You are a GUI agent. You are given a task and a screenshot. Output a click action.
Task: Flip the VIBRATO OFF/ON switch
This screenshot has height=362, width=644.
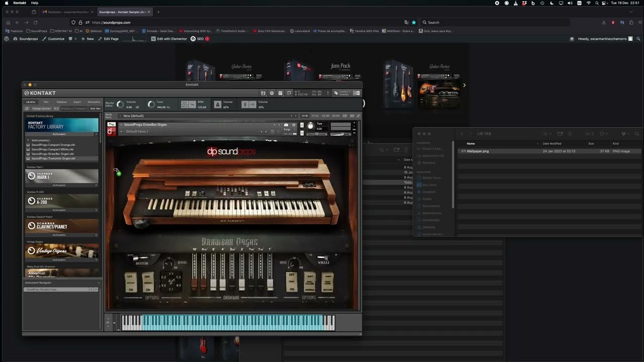[147, 283]
